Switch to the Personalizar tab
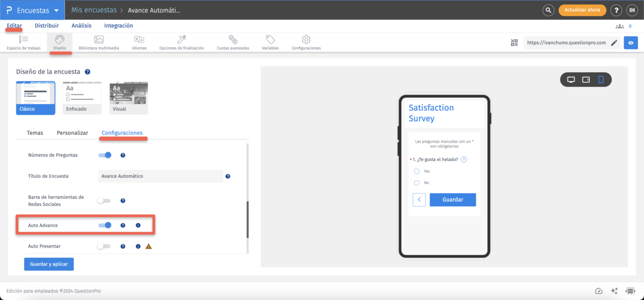The height and width of the screenshot is (300, 644). tap(73, 133)
